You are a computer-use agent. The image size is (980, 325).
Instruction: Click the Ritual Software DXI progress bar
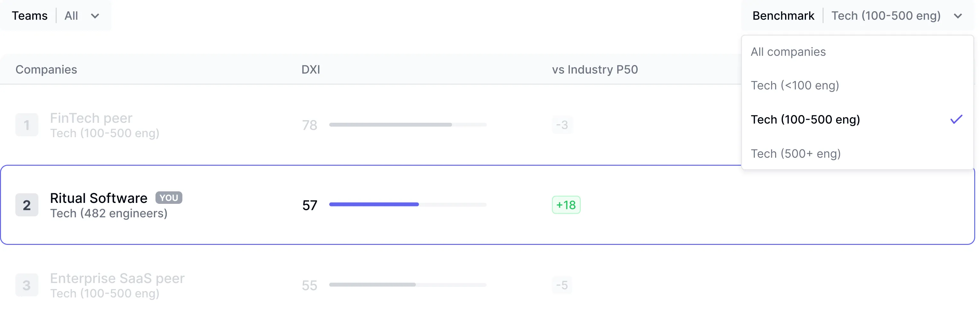(407, 204)
